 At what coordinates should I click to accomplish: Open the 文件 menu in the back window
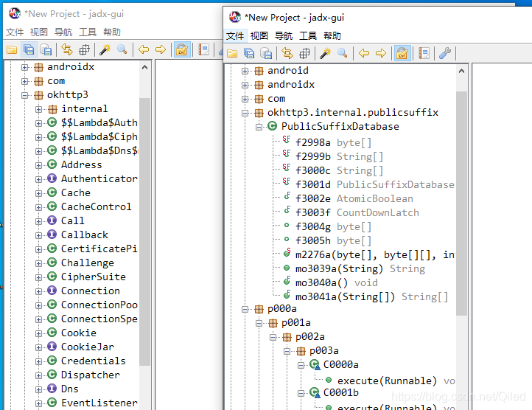tap(15, 32)
